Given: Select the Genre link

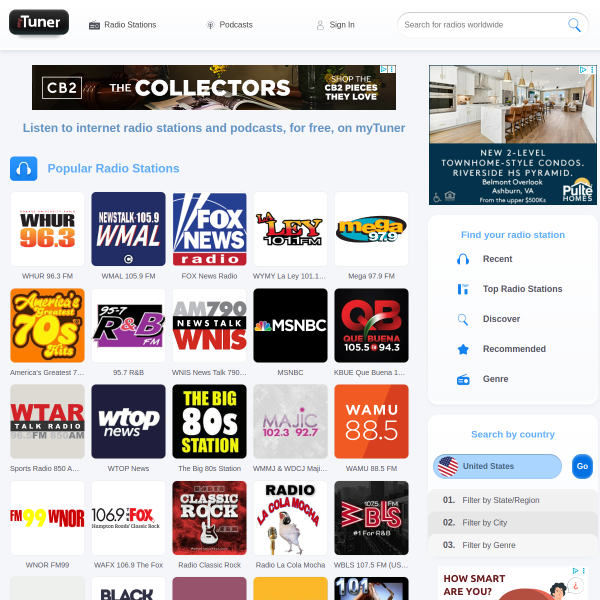Looking at the screenshot, I should pos(496,379).
